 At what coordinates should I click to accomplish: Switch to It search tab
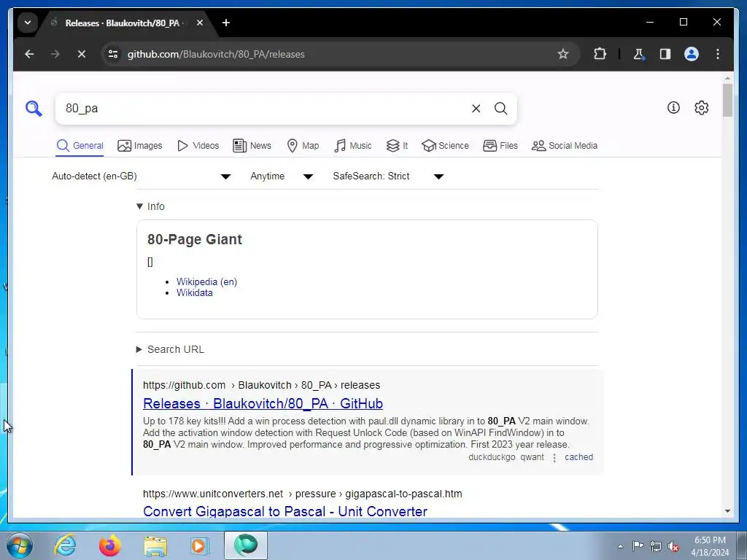pyautogui.click(x=397, y=146)
